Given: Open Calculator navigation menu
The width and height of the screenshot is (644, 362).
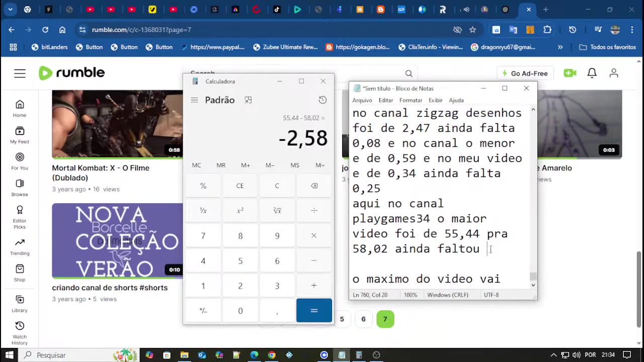Looking at the screenshot, I should coord(194,100).
